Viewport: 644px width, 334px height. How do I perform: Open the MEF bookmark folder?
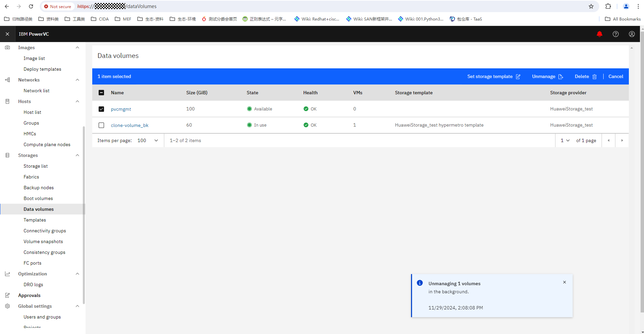click(x=123, y=19)
